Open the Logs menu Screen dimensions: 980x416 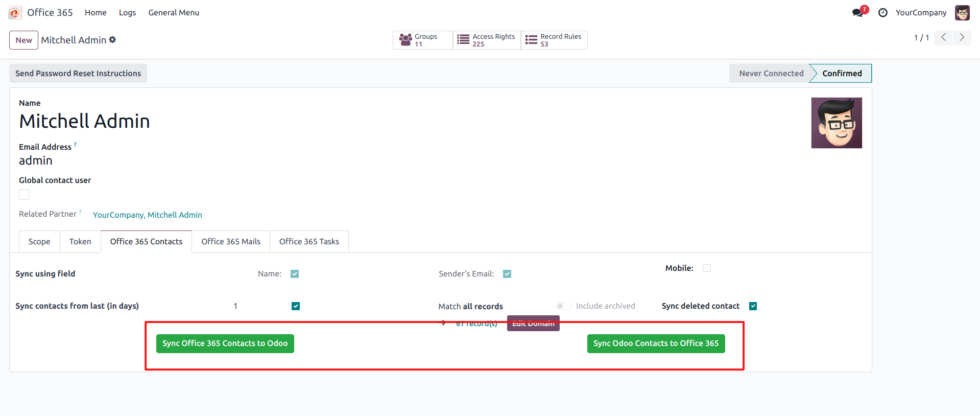127,13
